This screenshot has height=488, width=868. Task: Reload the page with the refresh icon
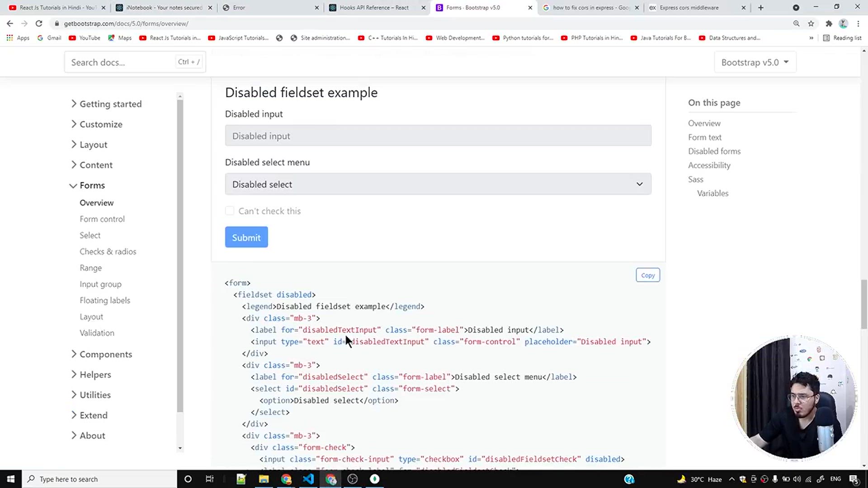[39, 23]
